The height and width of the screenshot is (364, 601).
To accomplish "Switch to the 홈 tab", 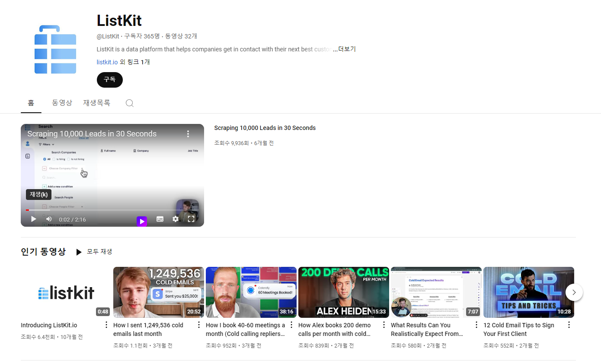I will [31, 103].
